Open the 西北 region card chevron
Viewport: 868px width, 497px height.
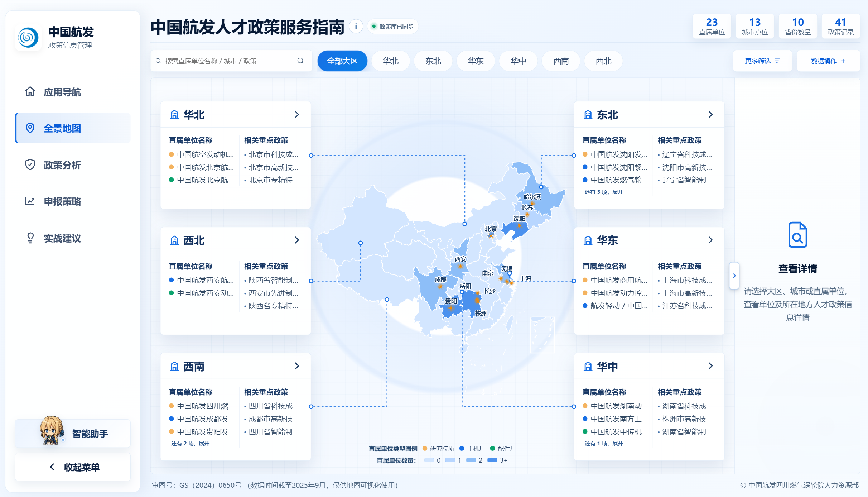pos(297,240)
